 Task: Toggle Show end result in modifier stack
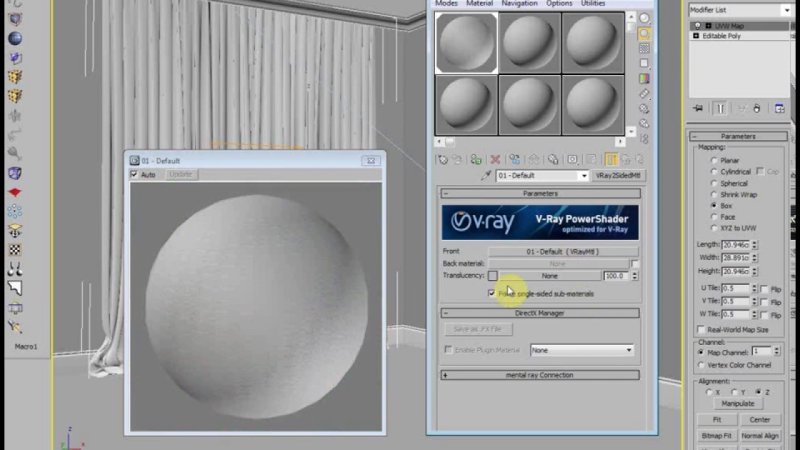click(x=720, y=108)
